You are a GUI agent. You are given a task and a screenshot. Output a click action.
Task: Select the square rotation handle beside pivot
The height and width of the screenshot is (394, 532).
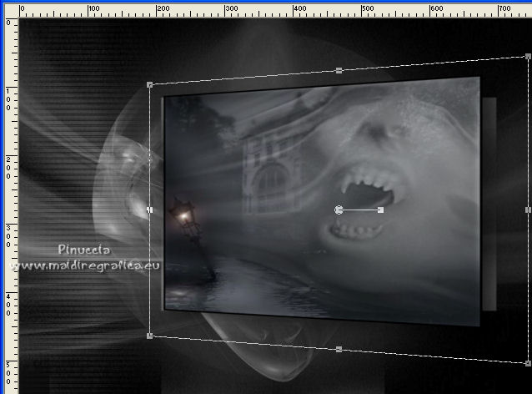[x=381, y=210]
